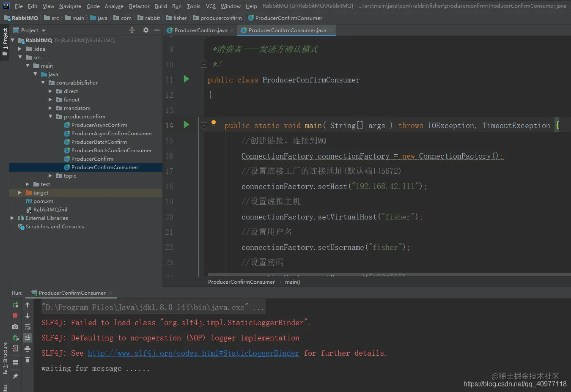Image resolution: width=571 pixels, height=392 pixels.
Task: Expand the fanout package
Action: point(50,99)
